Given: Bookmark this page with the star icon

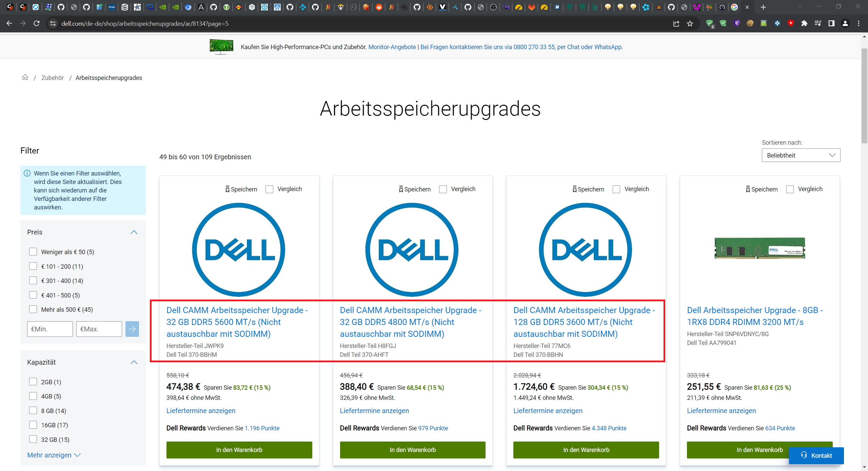Looking at the screenshot, I should [x=690, y=23].
